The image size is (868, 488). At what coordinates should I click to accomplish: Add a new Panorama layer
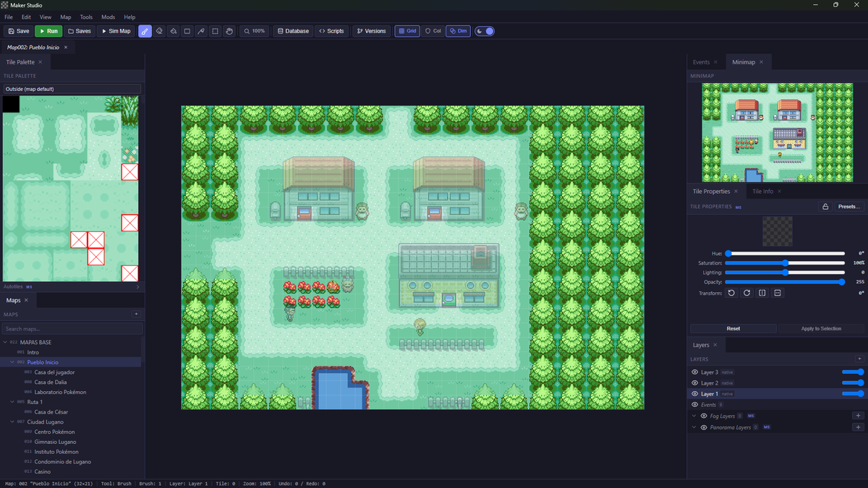pyautogui.click(x=858, y=427)
